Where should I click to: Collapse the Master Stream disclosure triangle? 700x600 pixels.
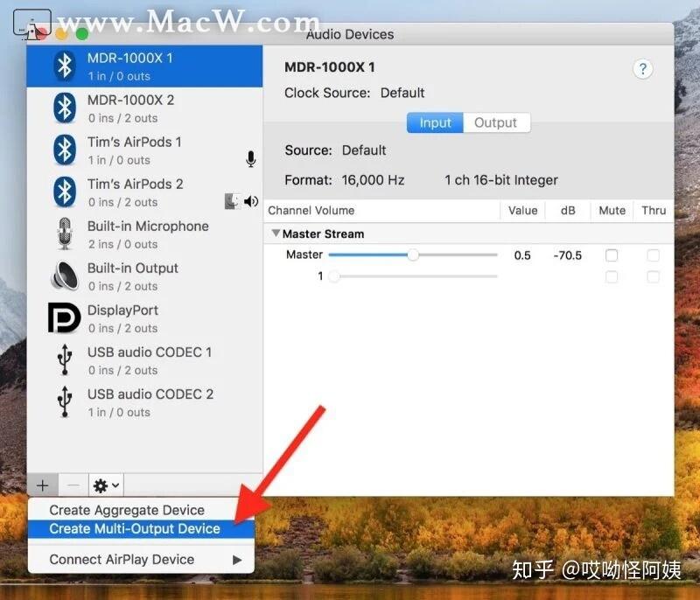point(276,234)
